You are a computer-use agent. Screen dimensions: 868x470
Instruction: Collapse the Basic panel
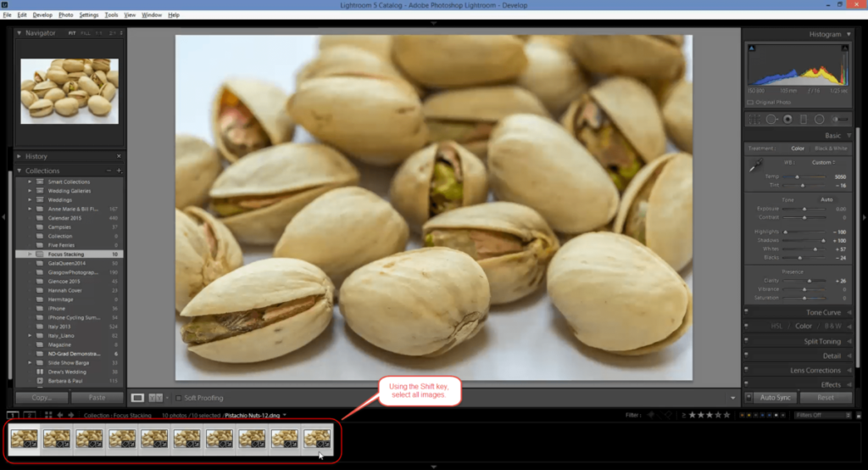[x=849, y=135]
